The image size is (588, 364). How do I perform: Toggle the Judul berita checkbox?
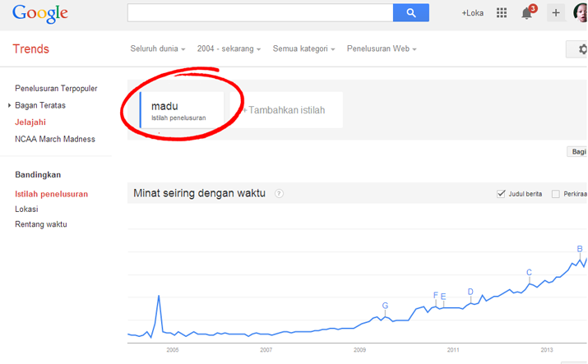click(501, 194)
